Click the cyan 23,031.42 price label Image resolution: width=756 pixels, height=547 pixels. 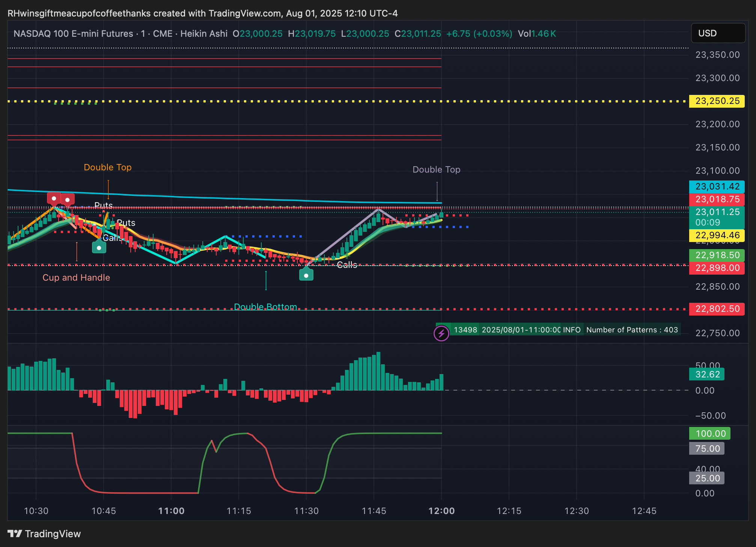[717, 186]
